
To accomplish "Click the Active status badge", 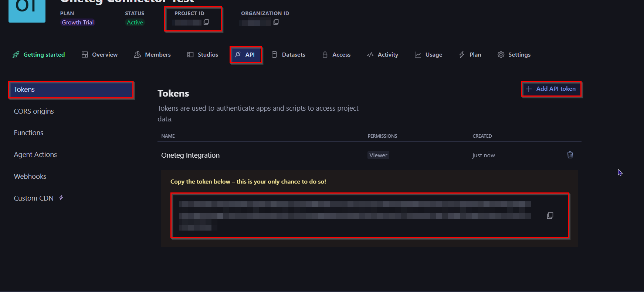I will 135,23.
